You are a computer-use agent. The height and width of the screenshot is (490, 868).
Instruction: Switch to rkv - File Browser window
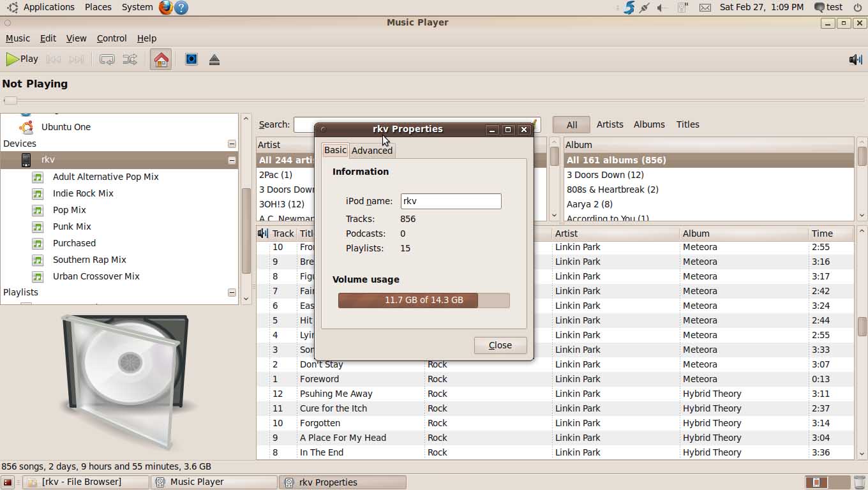click(86, 482)
